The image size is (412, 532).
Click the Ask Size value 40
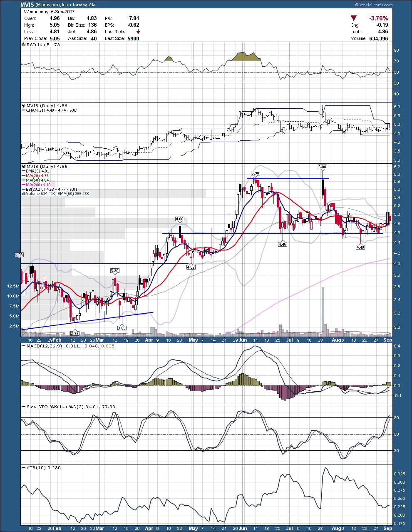(94, 38)
